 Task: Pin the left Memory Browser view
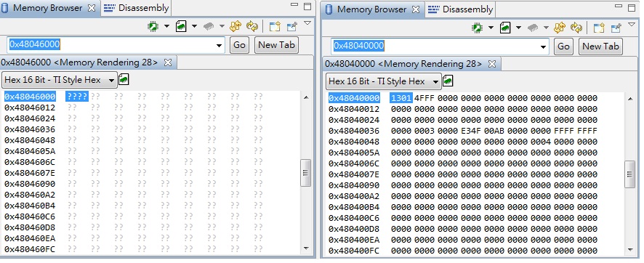pyautogui.click(x=292, y=27)
